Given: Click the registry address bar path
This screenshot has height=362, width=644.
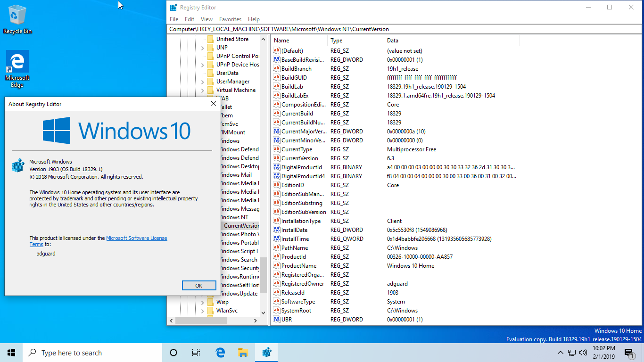Looking at the screenshot, I should click(x=403, y=29).
